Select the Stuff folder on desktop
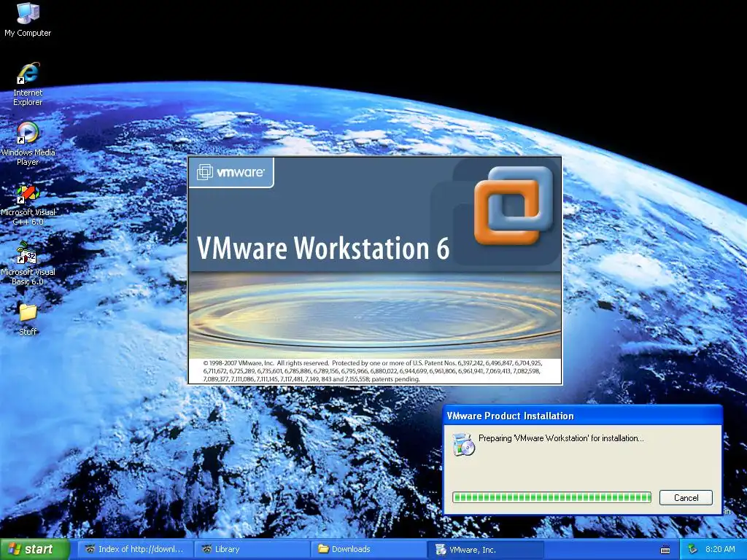The height and width of the screenshot is (560, 747). pyautogui.click(x=28, y=318)
